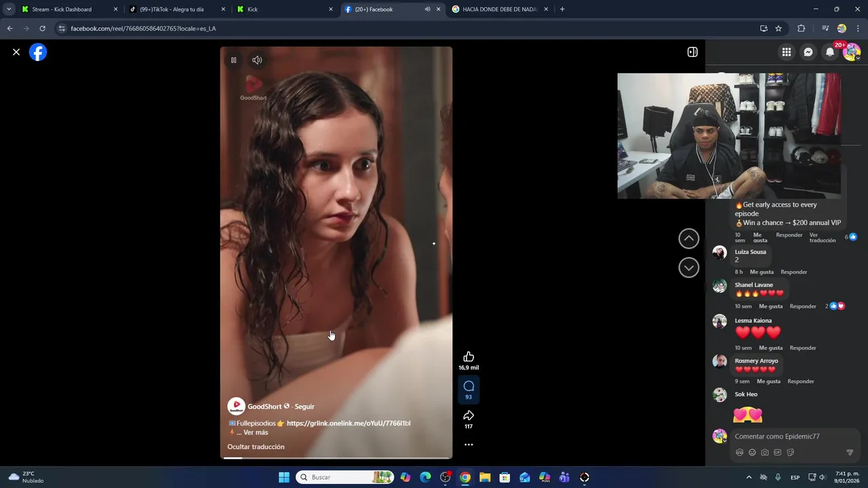Like Shanel Lavane's comment

tap(770, 306)
